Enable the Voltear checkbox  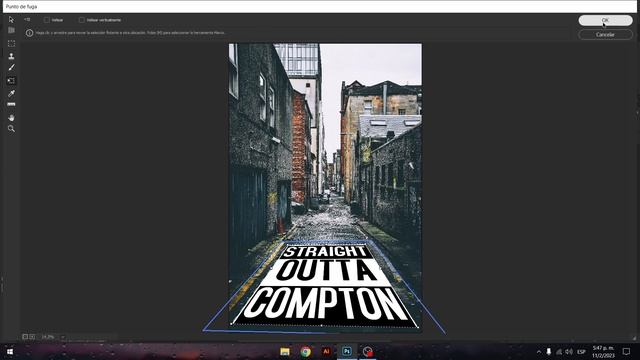tap(47, 20)
